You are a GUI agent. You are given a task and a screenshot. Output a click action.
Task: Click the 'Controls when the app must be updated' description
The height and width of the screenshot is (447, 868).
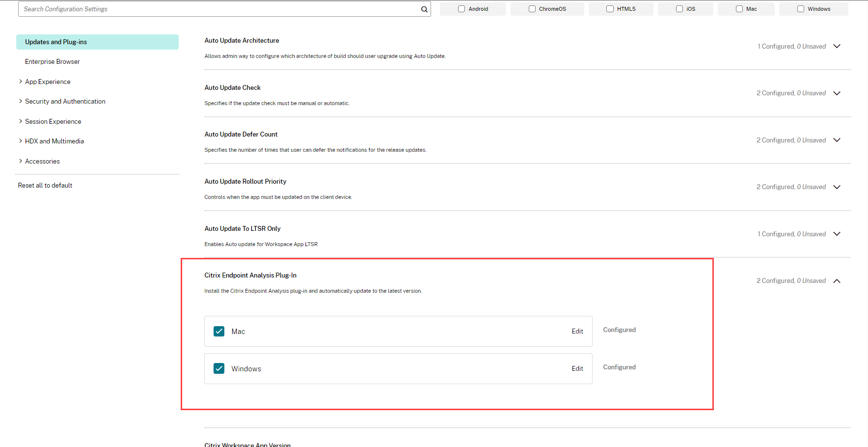(x=278, y=197)
